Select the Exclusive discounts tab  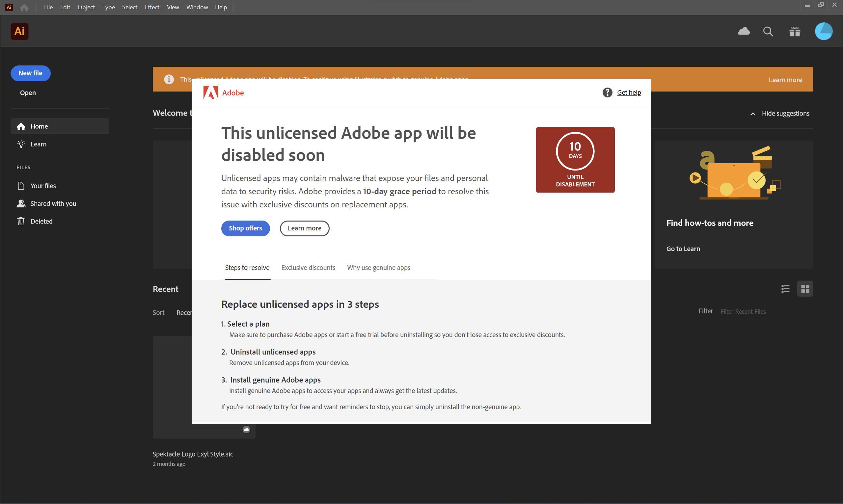pos(308,268)
